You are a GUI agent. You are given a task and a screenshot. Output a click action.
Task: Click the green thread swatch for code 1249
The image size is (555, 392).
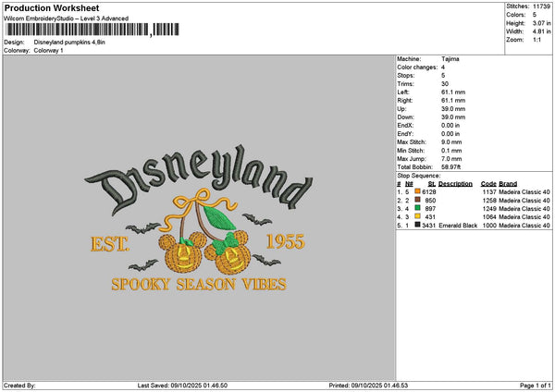pos(418,208)
